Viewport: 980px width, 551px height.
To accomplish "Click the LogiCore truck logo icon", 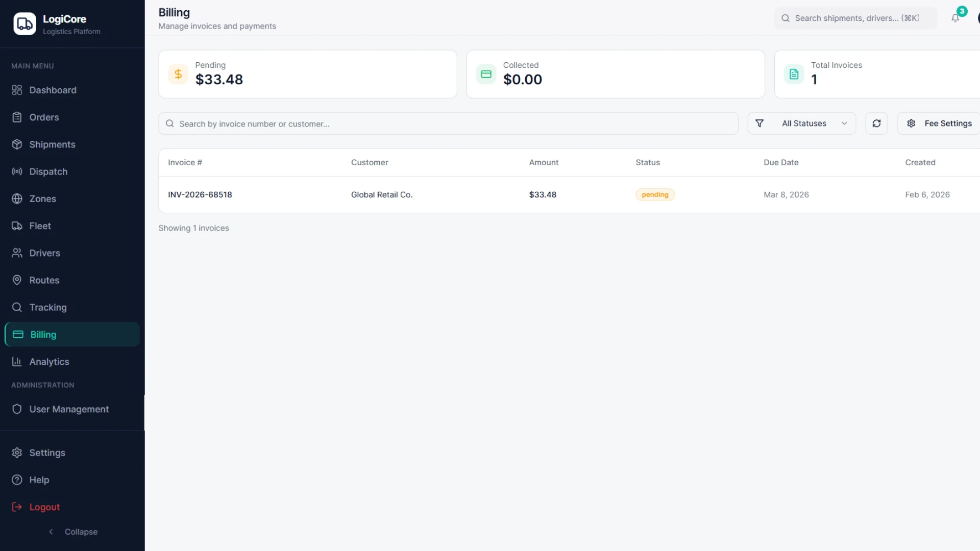I will 24,23.
